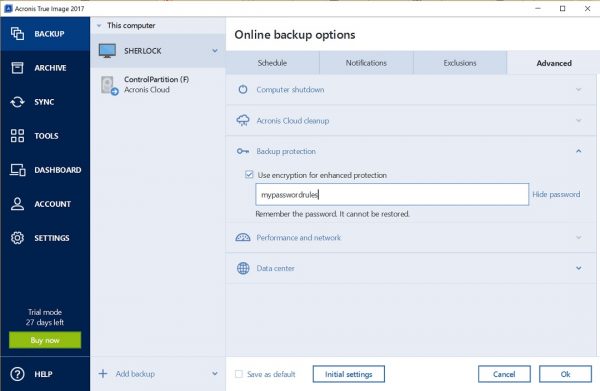This screenshot has width=600, height=391.
Task: Open the DASHBOARD sidebar label
Action: [58, 170]
